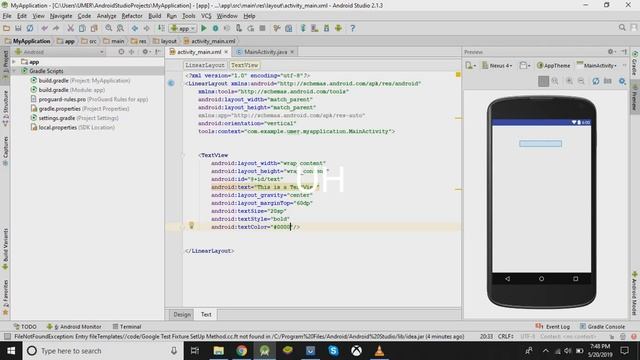Click the Make Project icon
This screenshot has width=640, height=360.
161,28
